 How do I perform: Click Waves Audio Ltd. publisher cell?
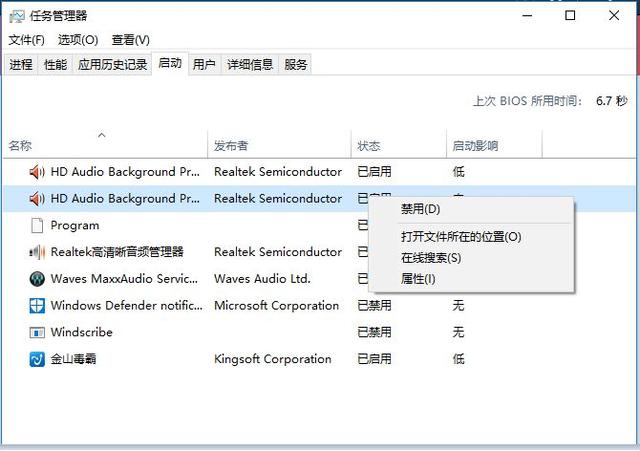[262, 279]
